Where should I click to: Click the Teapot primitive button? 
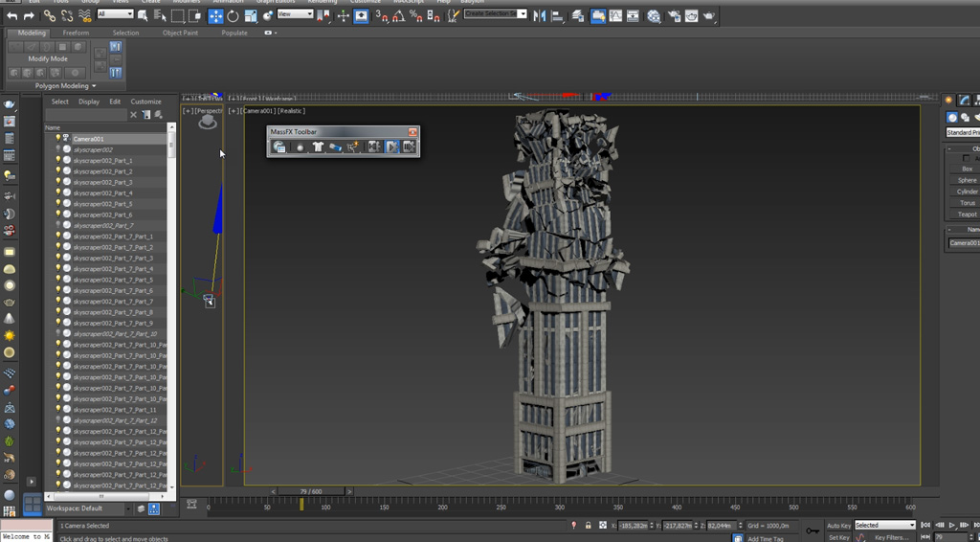tap(967, 215)
